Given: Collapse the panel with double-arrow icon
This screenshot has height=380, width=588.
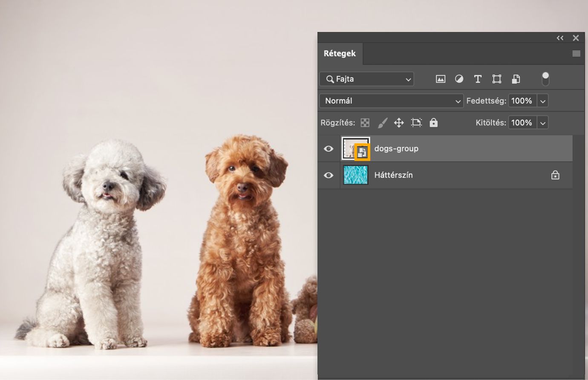Looking at the screenshot, I should pyautogui.click(x=560, y=38).
